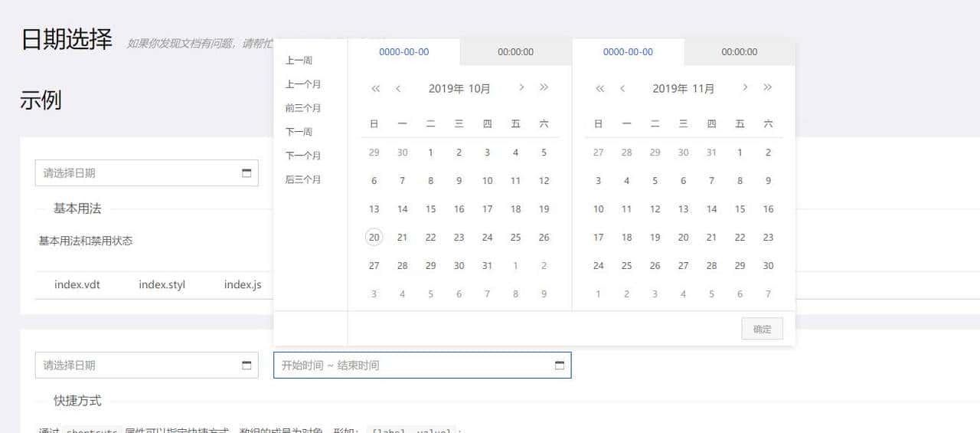Click 2019年 10月 header label
980x433 pixels.
point(459,88)
